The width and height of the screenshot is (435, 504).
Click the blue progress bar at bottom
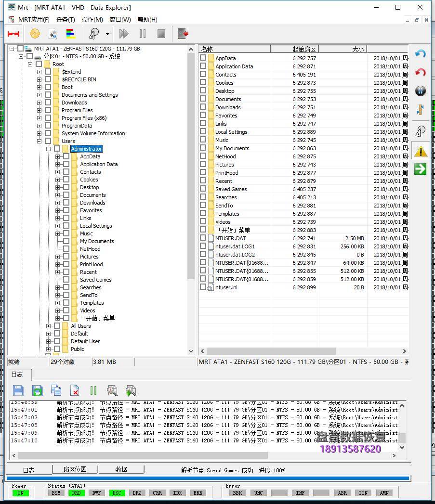208,478
